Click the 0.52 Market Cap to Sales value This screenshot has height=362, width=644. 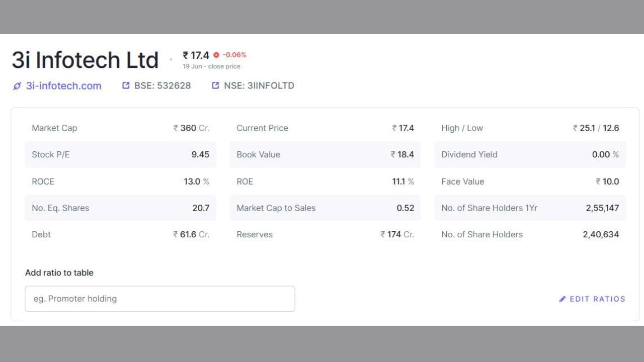pyautogui.click(x=405, y=208)
